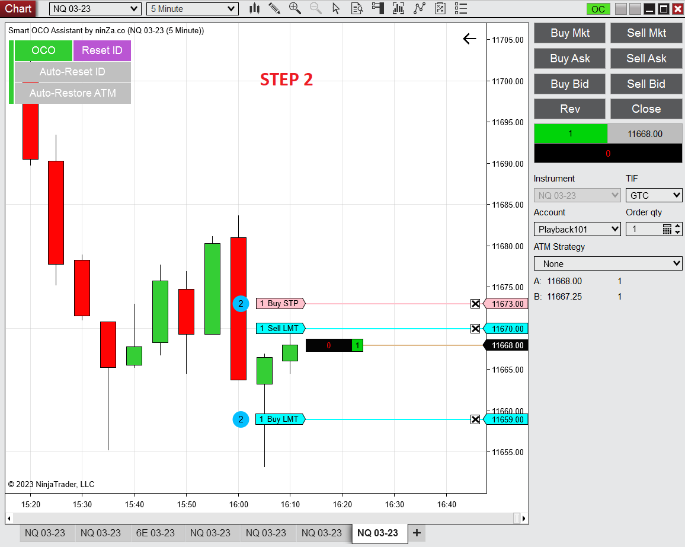
Task: Click the Buy Mkt button
Action: pos(570,33)
